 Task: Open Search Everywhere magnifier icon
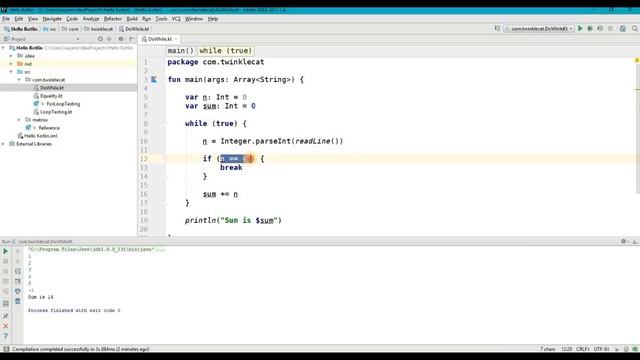coord(635,29)
